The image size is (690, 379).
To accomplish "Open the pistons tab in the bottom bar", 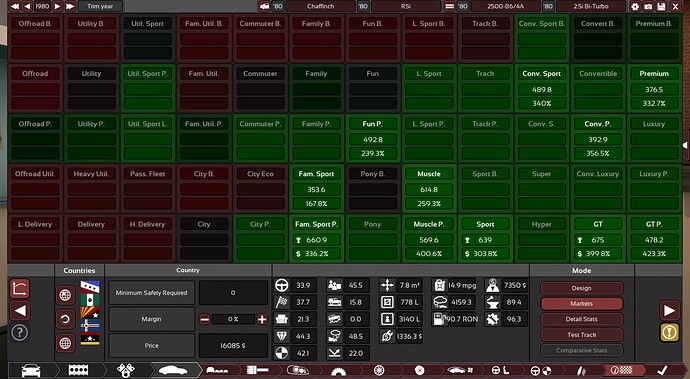I will click(126, 371).
